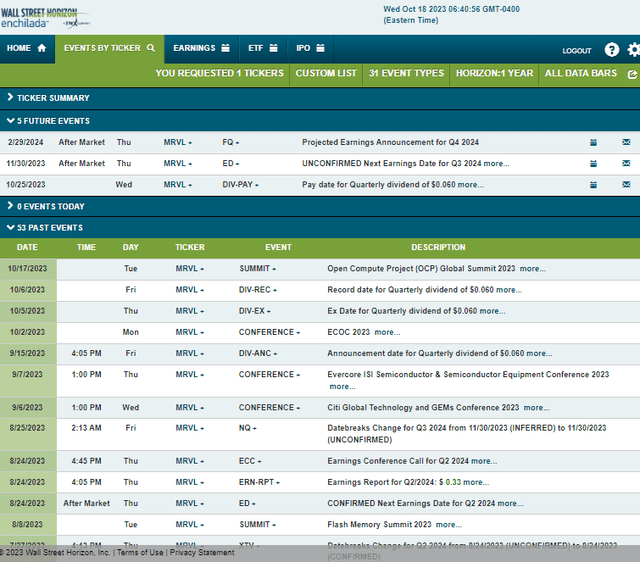Click more on Citi Global Technology Conference
This screenshot has height=562, width=640.
tap(537, 408)
